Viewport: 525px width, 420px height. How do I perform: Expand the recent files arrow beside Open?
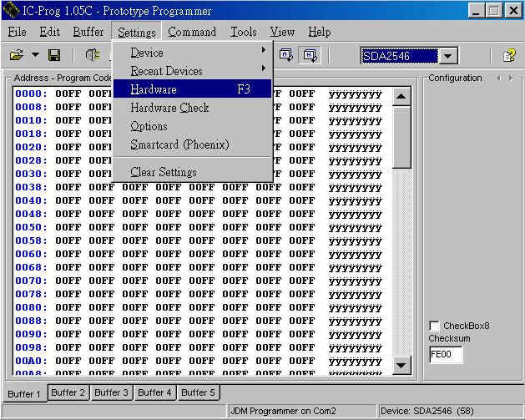click(35, 54)
